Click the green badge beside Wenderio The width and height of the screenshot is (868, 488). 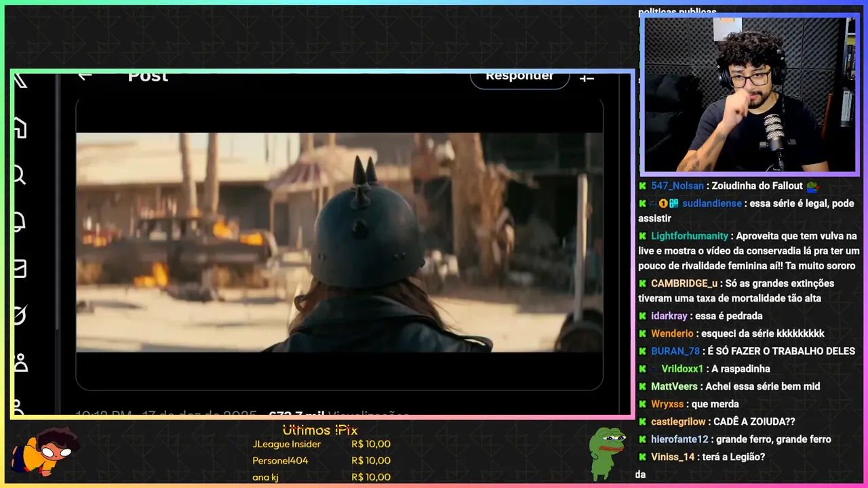pyautogui.click(x=642, y=333)
